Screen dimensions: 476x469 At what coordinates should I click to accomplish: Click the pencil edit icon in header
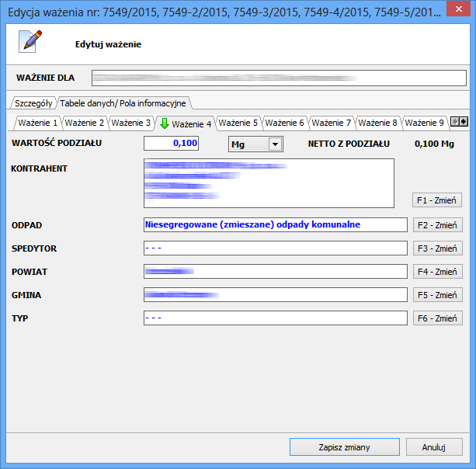pyautogui.click(x=30, y=42)
